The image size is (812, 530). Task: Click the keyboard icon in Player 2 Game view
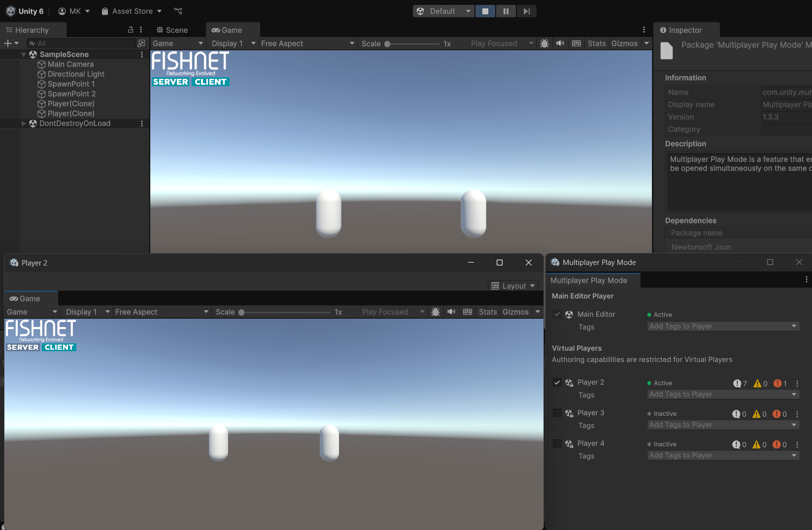[468, 312]
